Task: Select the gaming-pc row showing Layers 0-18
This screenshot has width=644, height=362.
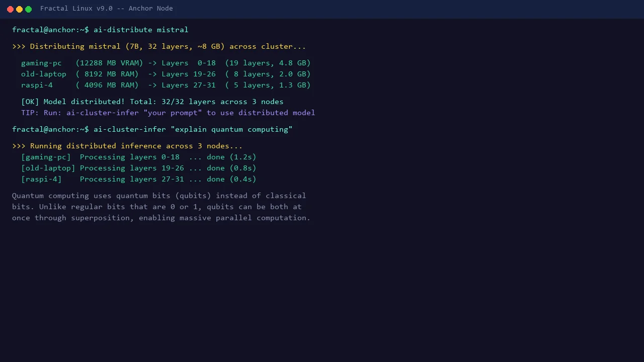Action: point(166,63)
